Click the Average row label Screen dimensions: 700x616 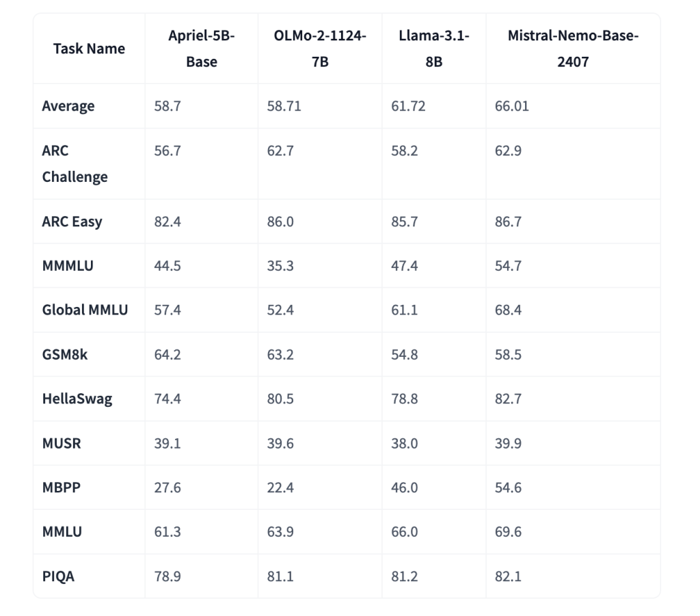[x=68, y=106]
